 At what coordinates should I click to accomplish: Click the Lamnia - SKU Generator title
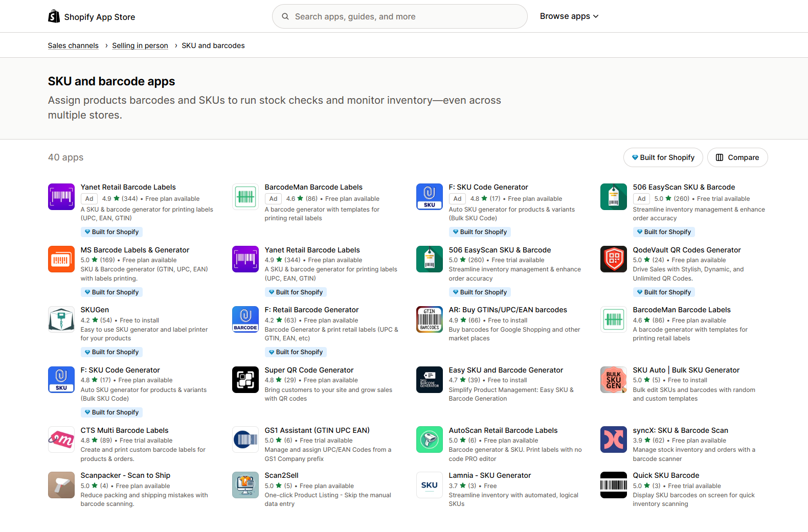point(490,475)
